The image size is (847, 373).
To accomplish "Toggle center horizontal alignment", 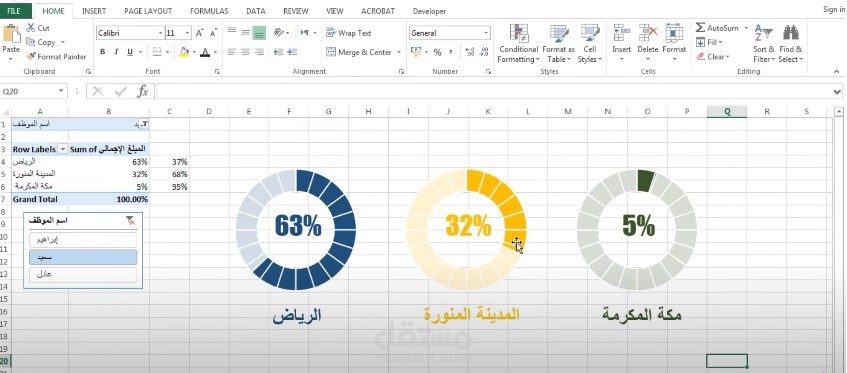I will (x=245, y=52).
